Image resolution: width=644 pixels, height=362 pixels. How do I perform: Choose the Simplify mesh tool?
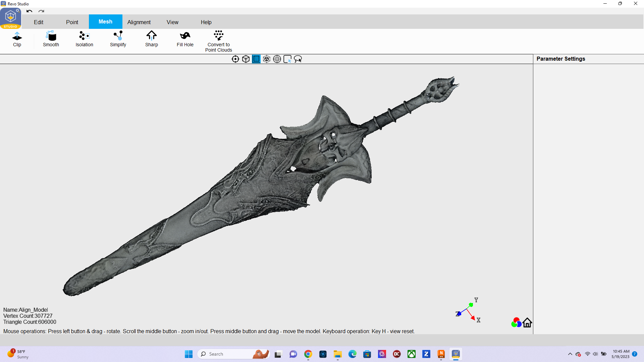coord(118,39)
